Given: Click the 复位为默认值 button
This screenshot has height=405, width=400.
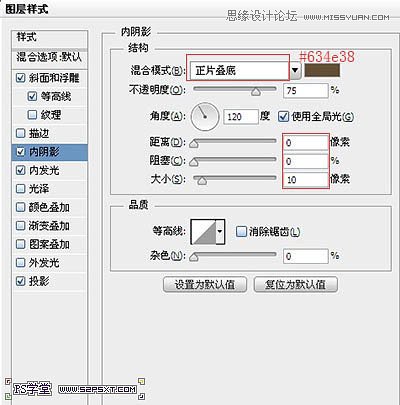Looking at the screenshot, I should [x=296, y=285].
